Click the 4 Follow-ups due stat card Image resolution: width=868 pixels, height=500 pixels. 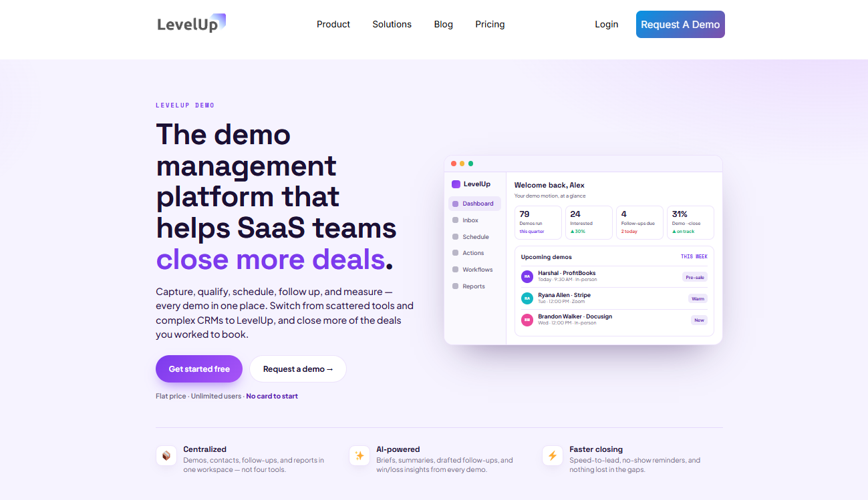click(639, 222)
